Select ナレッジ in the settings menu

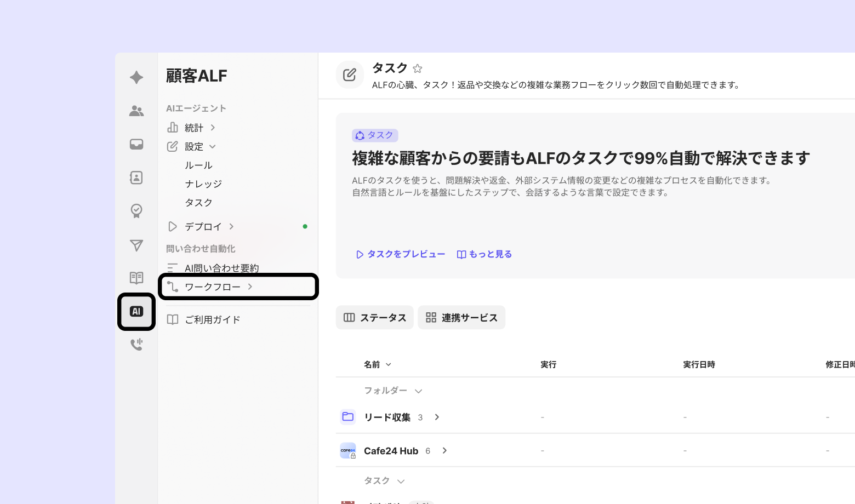coord(203,184)
